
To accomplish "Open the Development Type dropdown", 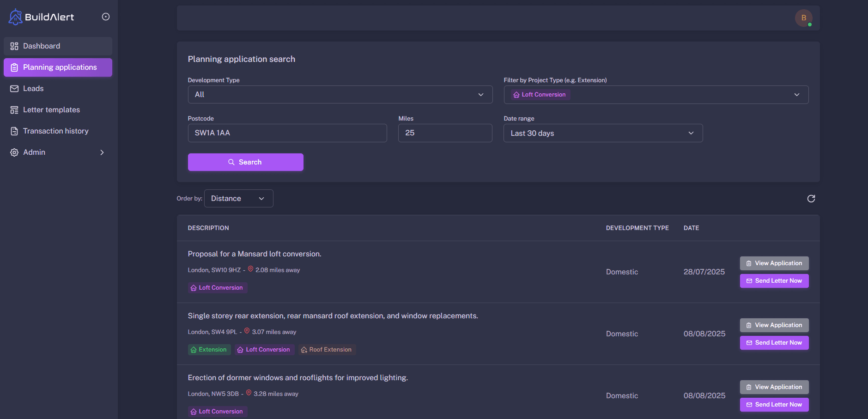I will (340, 95).
